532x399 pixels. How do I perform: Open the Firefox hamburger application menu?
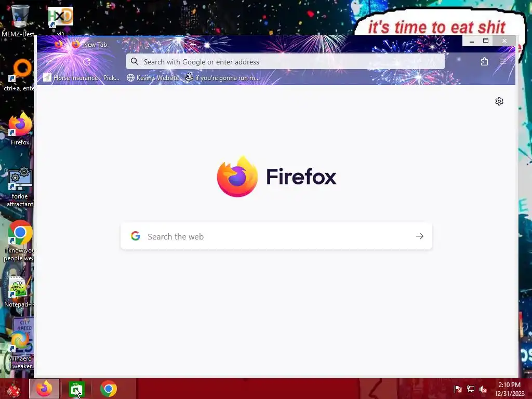503,61
